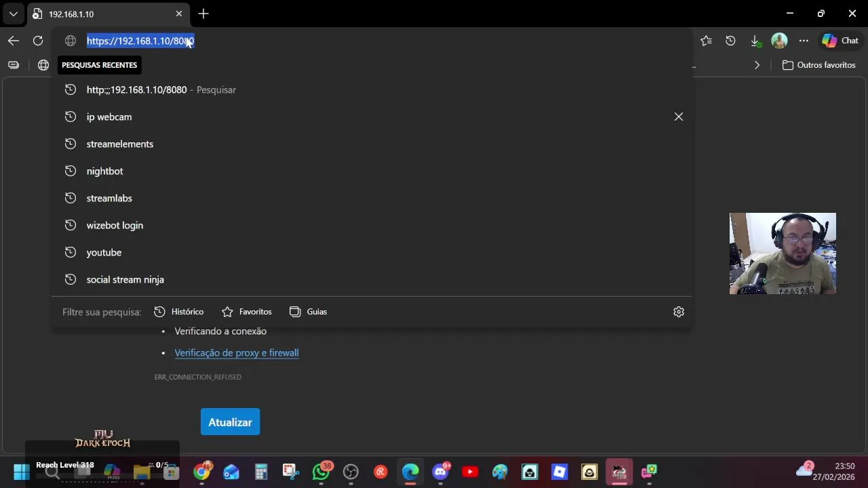868x488 pixels.
Task: Open a new tab with plus icon
Action: [x=203, y=14]
